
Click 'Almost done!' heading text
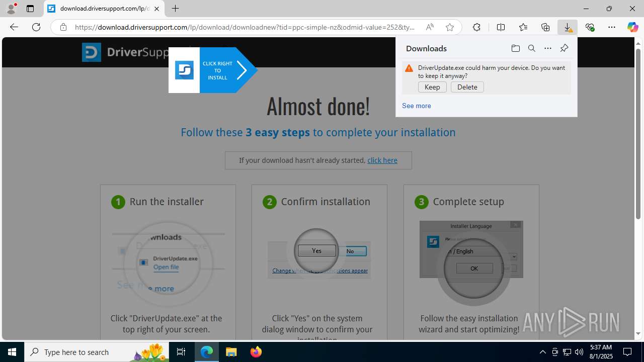(318, 106)
